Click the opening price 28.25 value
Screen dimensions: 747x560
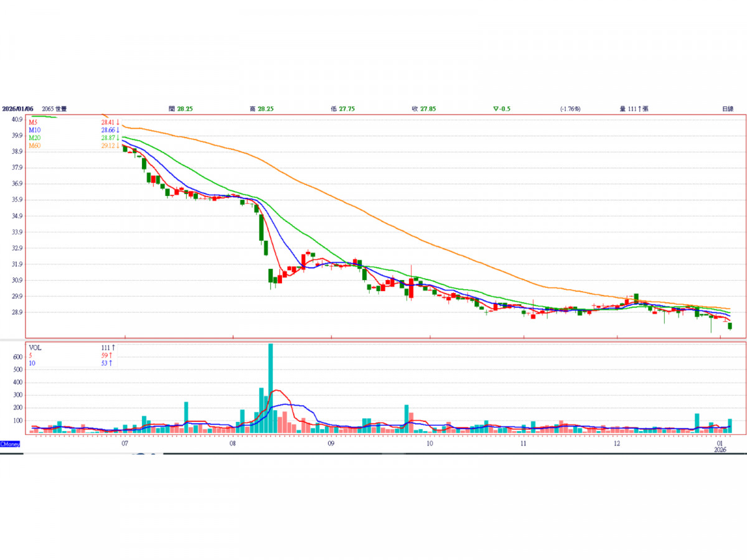tap(184, 108)
